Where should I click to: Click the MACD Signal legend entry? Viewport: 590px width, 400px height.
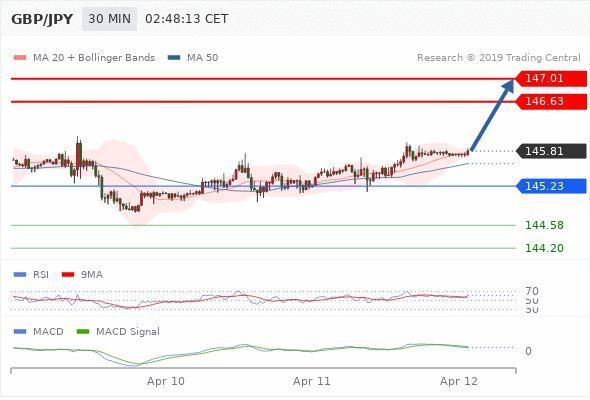pos(118,332)
